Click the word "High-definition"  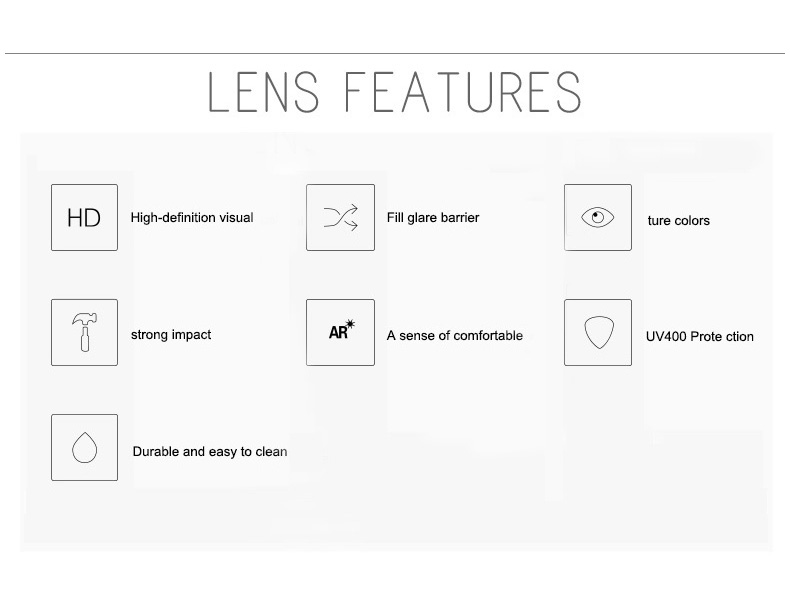(x=173, y=217)
